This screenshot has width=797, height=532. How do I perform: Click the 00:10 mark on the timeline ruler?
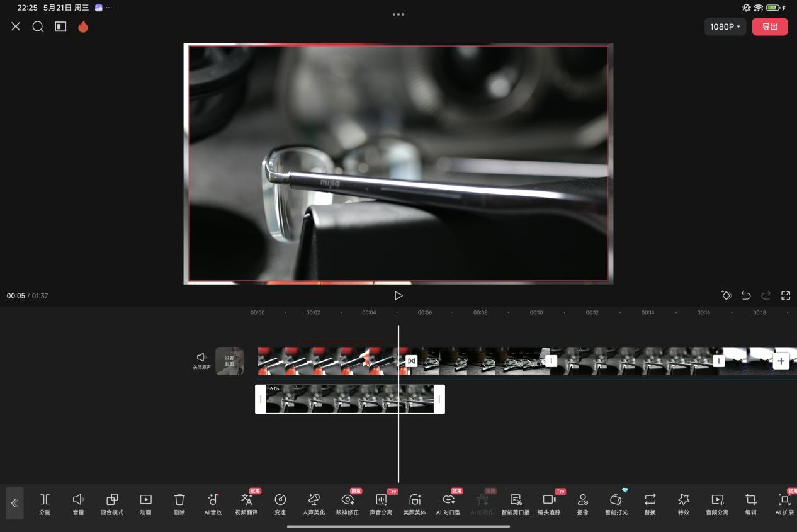pyautogui.click(x=536, y=312)
